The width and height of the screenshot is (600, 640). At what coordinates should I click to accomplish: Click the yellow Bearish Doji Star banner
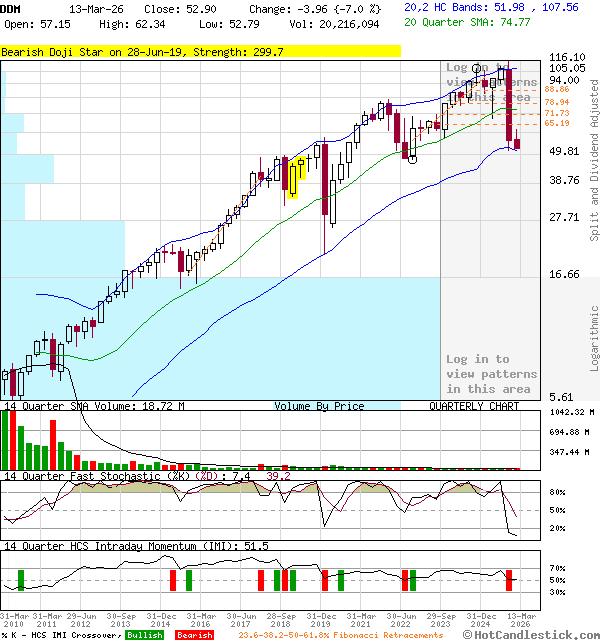[x=200, y=51]
